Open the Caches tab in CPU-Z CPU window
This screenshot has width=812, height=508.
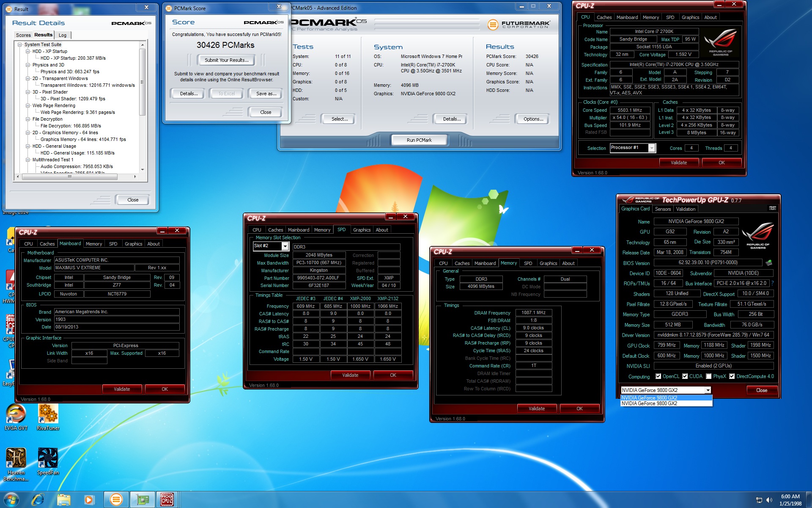click(604, 17)
